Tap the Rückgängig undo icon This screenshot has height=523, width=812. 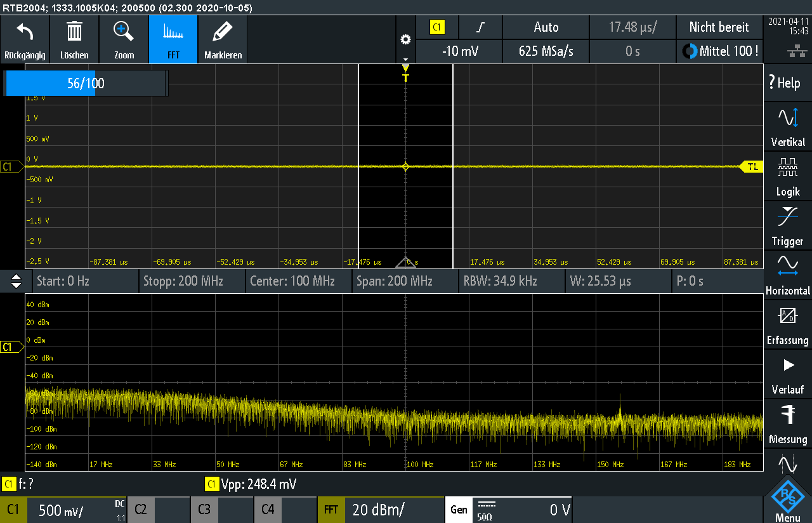coord(25,39)
